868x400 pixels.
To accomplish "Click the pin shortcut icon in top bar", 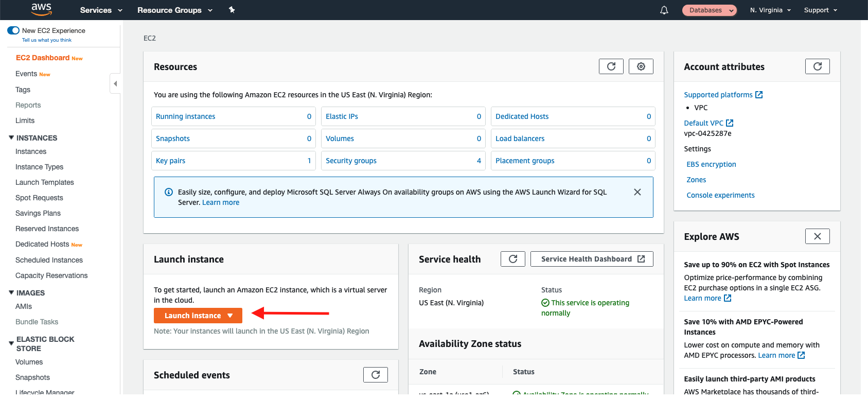I will coord(232,10).
